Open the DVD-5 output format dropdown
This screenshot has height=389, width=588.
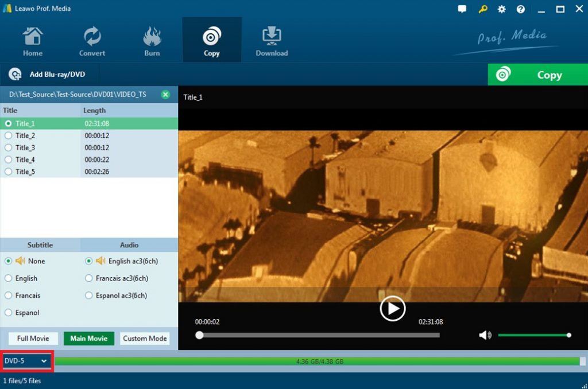26,361
